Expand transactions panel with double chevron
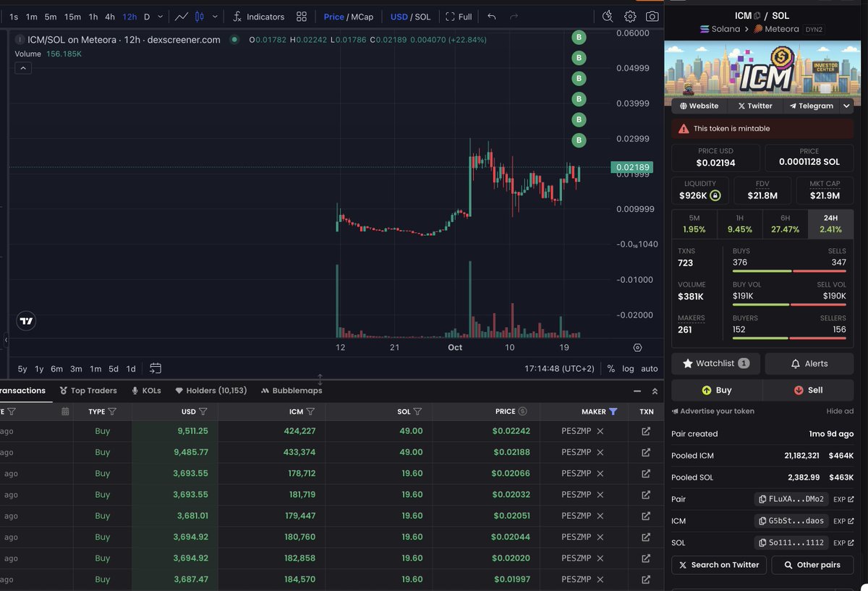 pyautogui.click(x=655, y=391)
